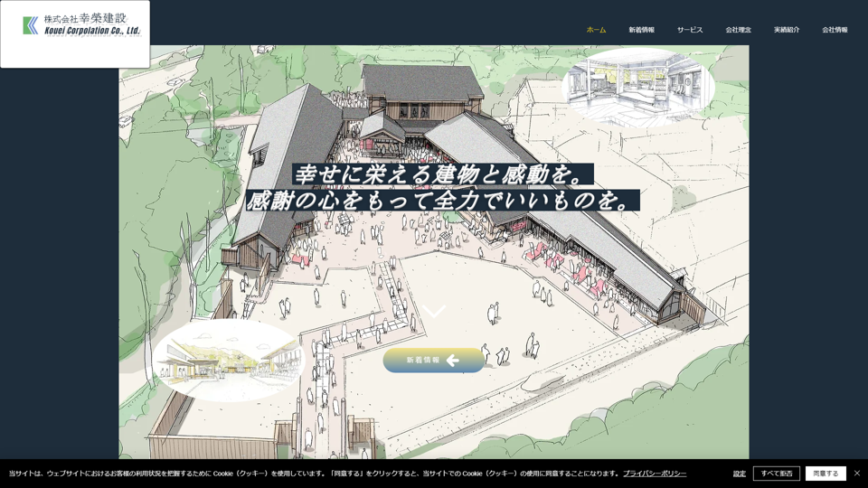Screen dimensions: 868x488
Task: Open cookie 設定 settings link
Action: [x=740, y=474]
